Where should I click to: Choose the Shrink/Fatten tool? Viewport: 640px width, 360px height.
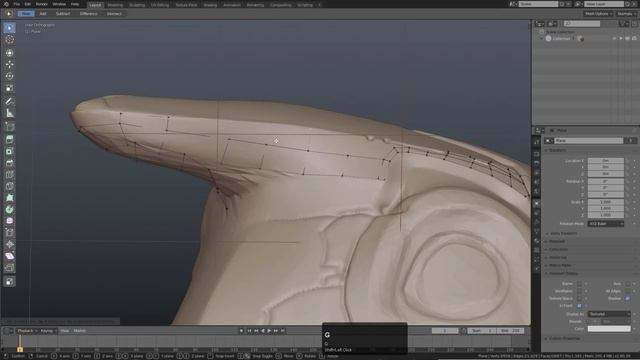click(9, 244)
